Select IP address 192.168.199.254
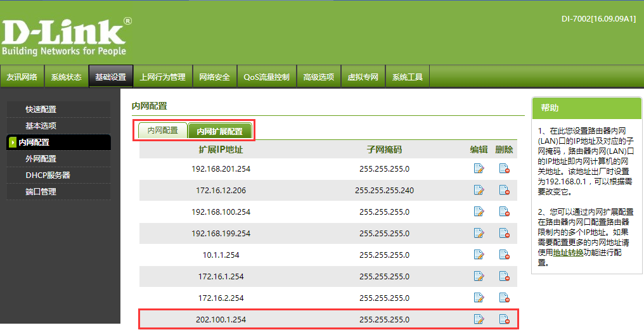The width and height of the screenshot is (644, 330). coord(221,233)
